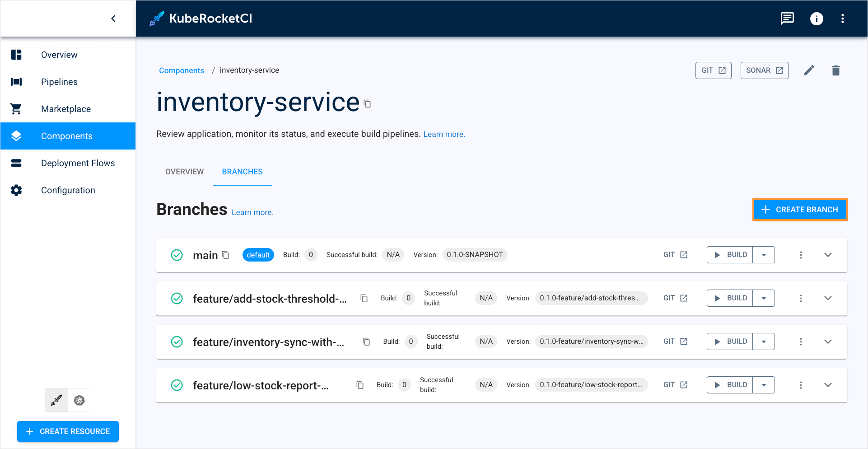Image resolution: width=868 pixels, height=449 pixels.
Task: Expand the feature/low-stock-report branch row
Action: pyautogui.click(x=827, y=385)
